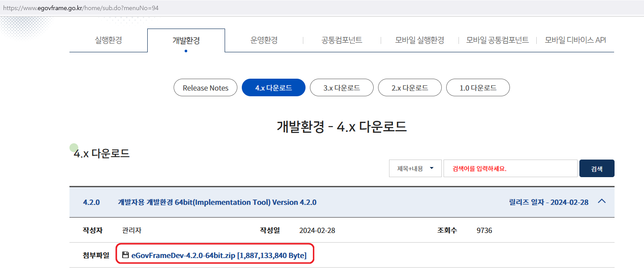The height and width of the screenshot is (269, 644).
Task: Open the 공통컴포넌트 tab
Action: [342, 40]
